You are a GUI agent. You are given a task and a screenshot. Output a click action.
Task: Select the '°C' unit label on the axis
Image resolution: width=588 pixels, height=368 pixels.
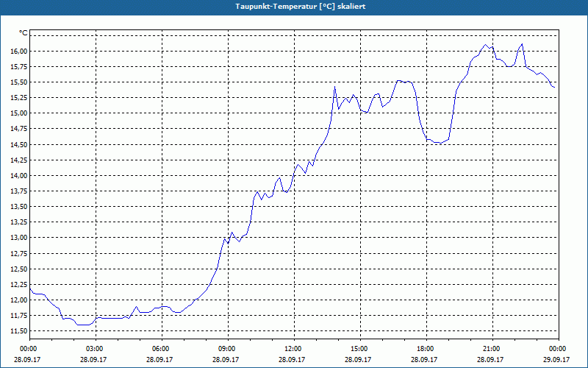pos(24,33)
